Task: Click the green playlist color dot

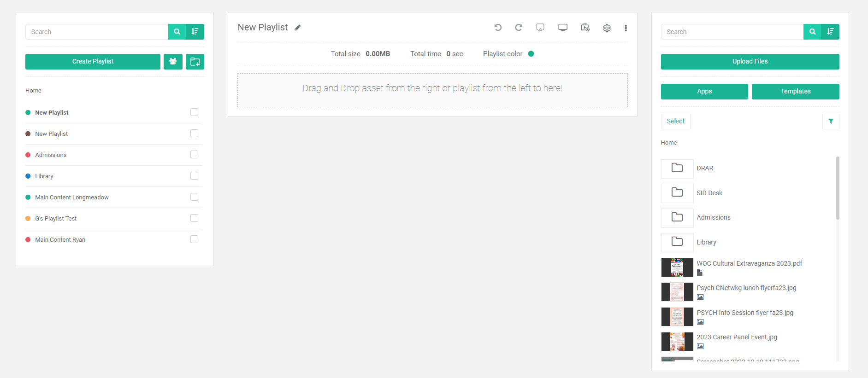Action: (531, 54)
